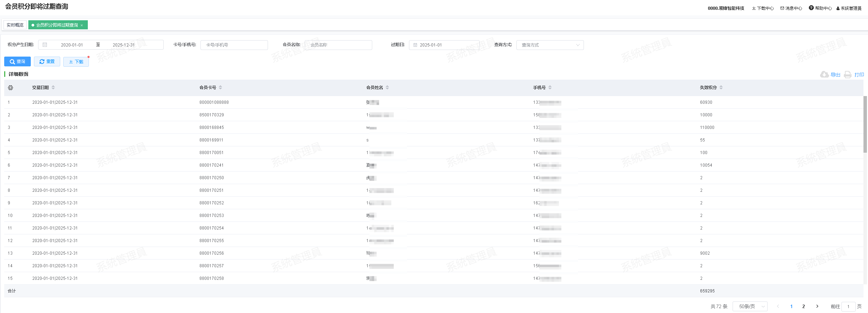Select card number 8800170241
Image resolution: width=868 pixels, height=313 pixels.
[x=212, y=165]
